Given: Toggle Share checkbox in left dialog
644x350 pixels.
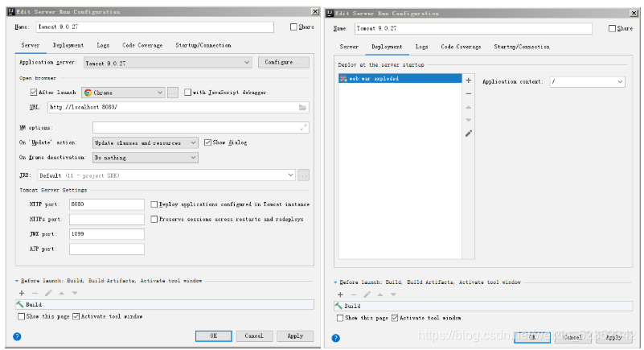Looking at the screenshot, I should pyautogui.click(x=293, y=27).
